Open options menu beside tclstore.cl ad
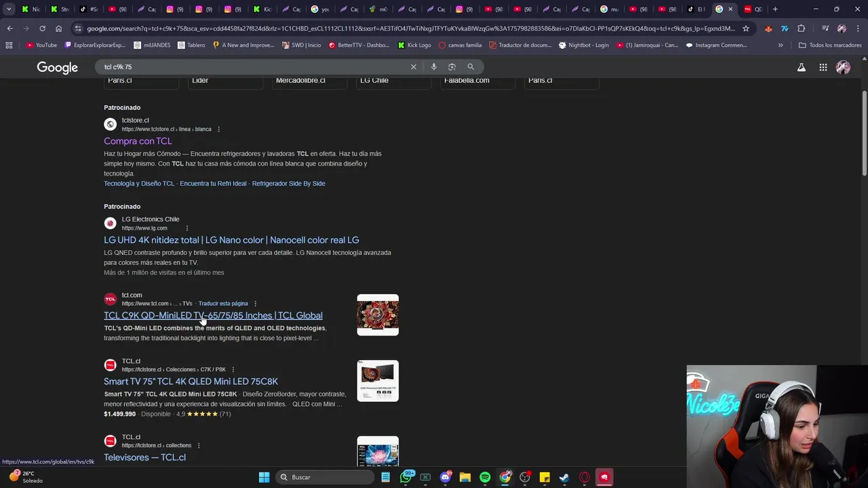The image size is (868, 488). 218,129
